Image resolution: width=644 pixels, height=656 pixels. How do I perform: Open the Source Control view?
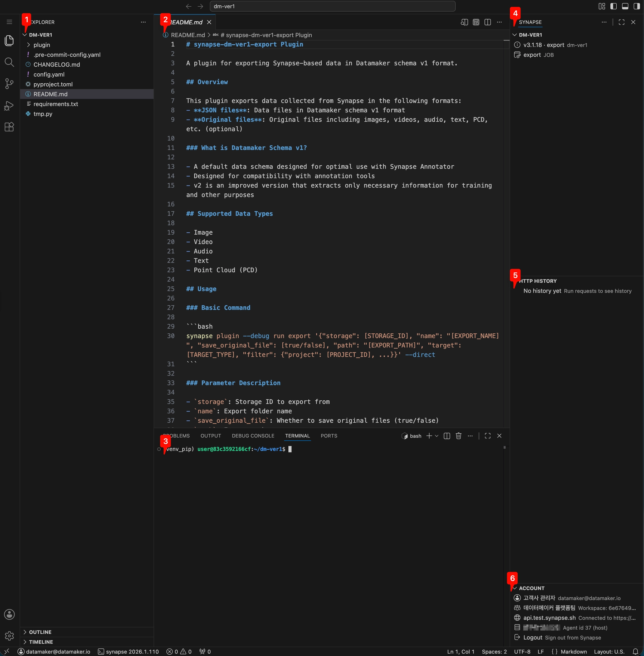click(9, 84)
